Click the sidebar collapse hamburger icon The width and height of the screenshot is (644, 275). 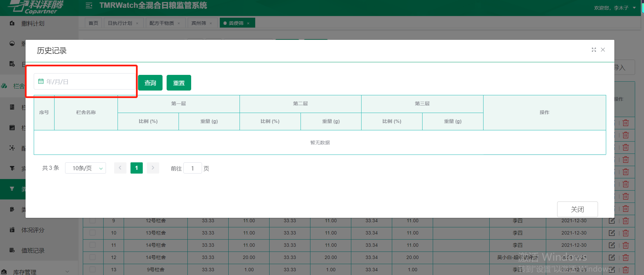click(89, 5)
